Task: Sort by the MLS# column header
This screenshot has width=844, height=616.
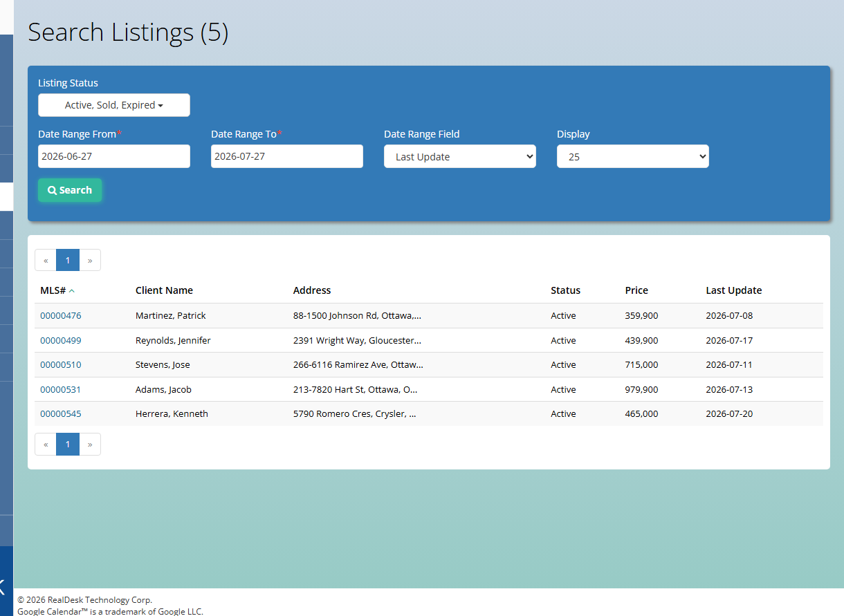Action: pyautogui.click(x=57, y=290)
